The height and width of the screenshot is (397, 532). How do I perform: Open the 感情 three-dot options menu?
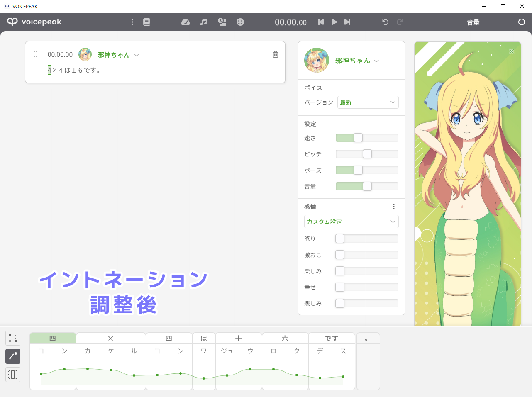[x=394, y=207]
